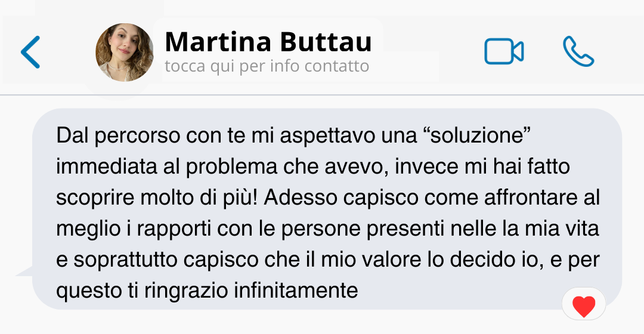Tap "tocca qui per info contatto"
Screen dimensions: 644x334
(267, 66)
